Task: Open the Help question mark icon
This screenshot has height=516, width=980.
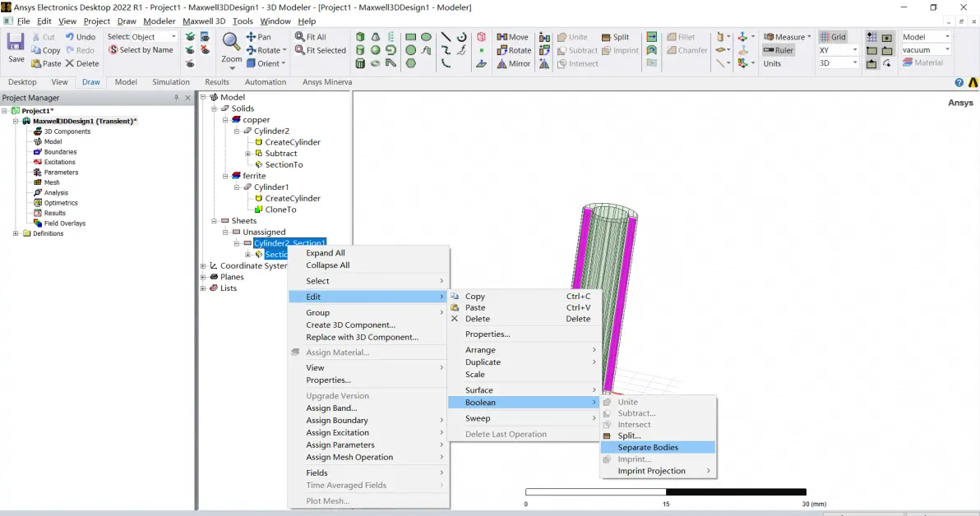Action: (x=959, y=83)
